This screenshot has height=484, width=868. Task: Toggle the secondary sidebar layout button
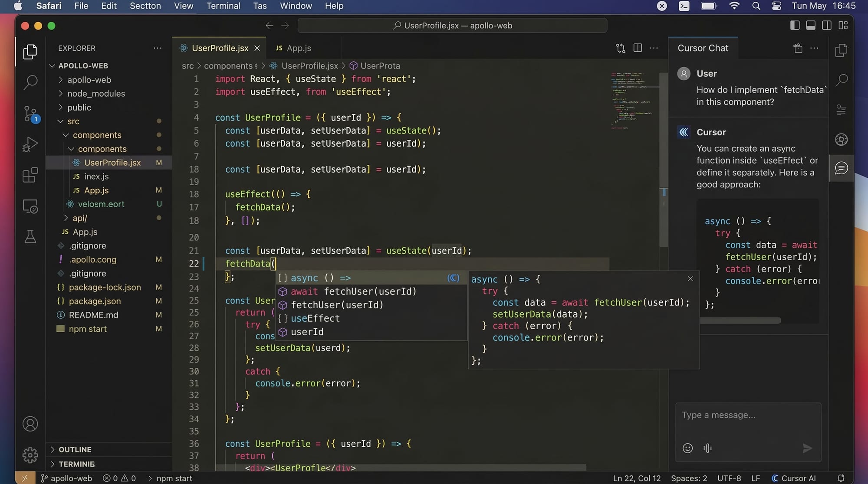pyautogui.click(x=826, y=26)
